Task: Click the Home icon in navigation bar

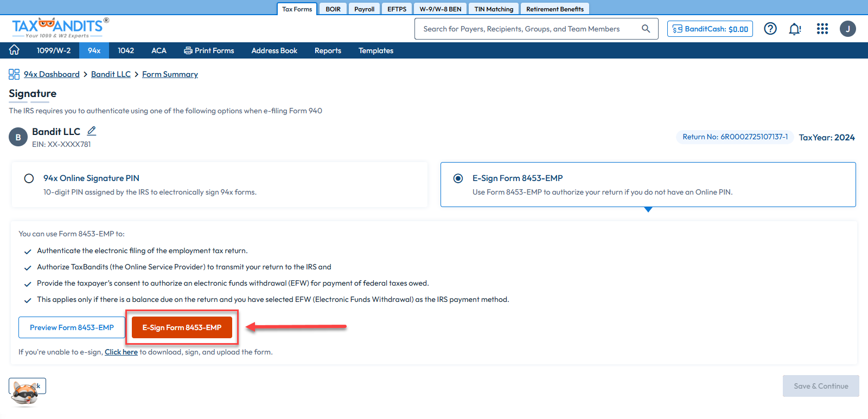Action: pyautogui.click(x=14, y=50)
